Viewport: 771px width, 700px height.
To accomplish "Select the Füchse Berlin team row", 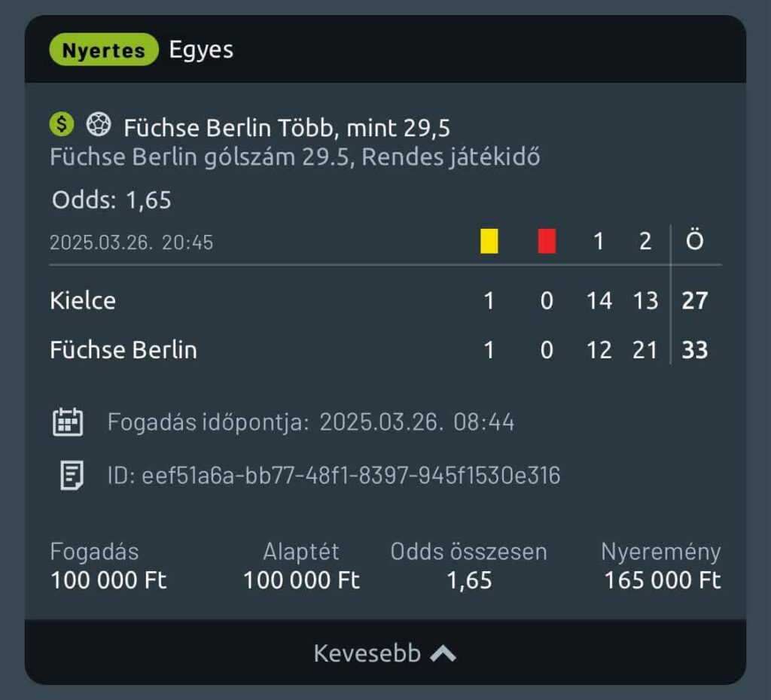I will [385, 350].
